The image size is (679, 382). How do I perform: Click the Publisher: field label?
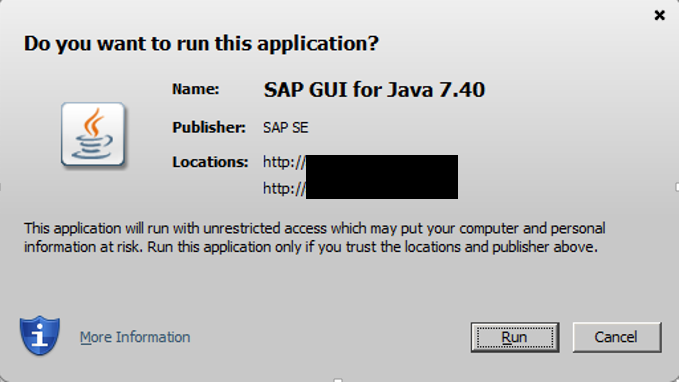point(209,127)
